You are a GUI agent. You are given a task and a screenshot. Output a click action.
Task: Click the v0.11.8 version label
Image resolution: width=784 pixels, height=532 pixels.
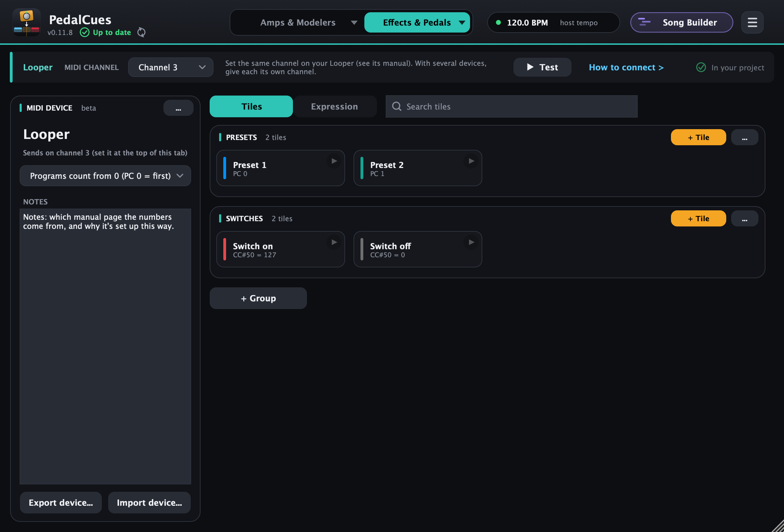[x=60, y=33]
